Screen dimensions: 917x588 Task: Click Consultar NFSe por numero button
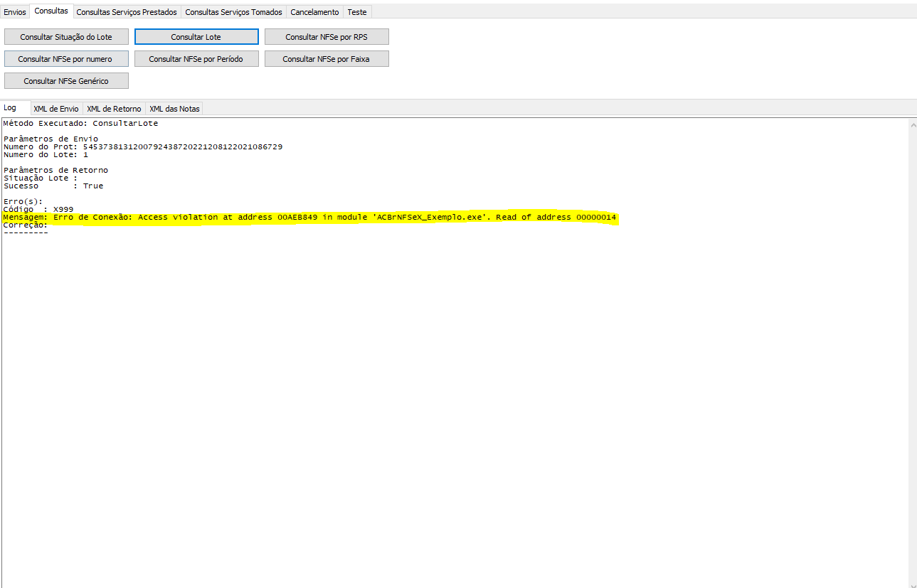click(65, 59)
